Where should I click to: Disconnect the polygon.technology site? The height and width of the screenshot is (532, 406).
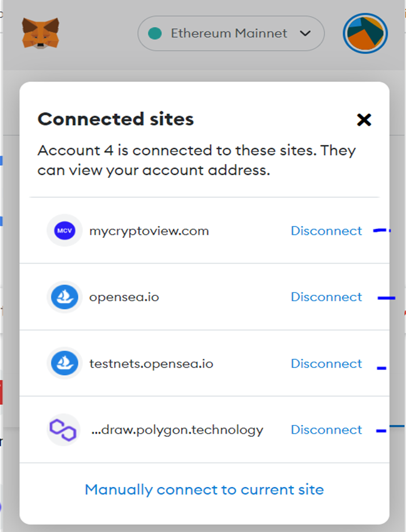326,430
